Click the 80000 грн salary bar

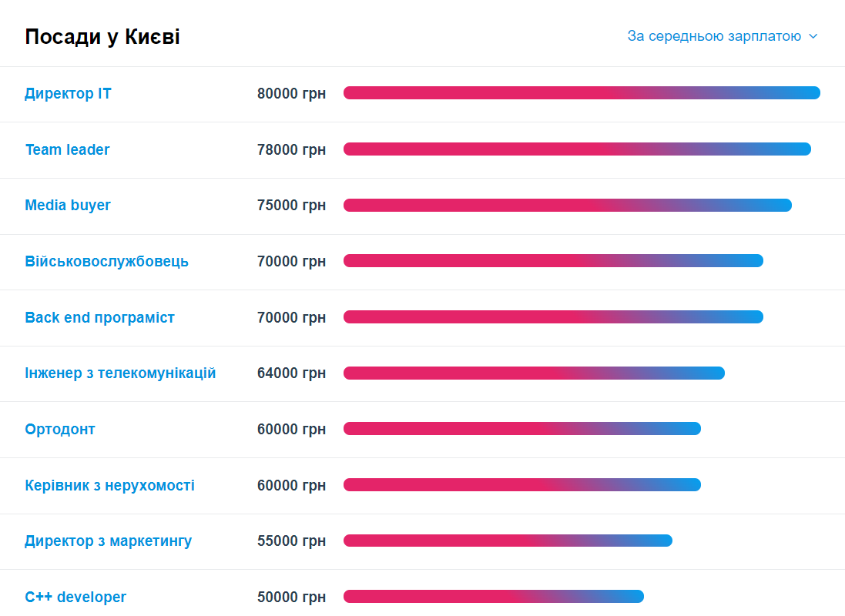coord(582,92)
